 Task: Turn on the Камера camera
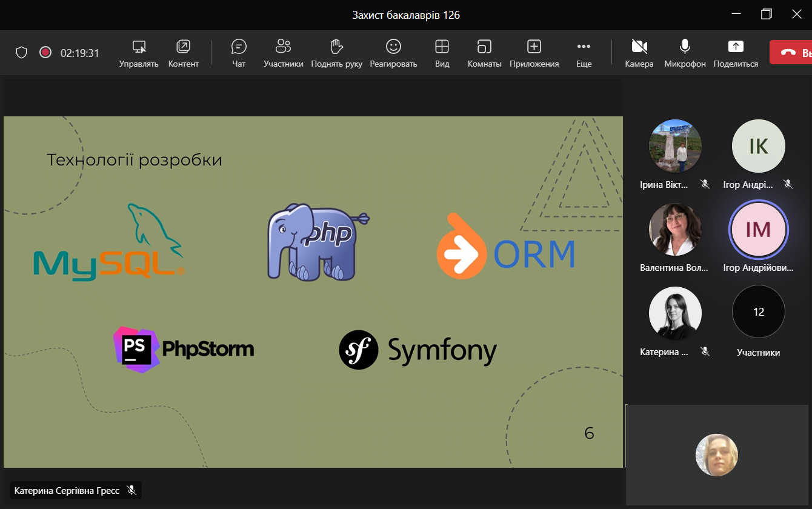click(639, 52)
